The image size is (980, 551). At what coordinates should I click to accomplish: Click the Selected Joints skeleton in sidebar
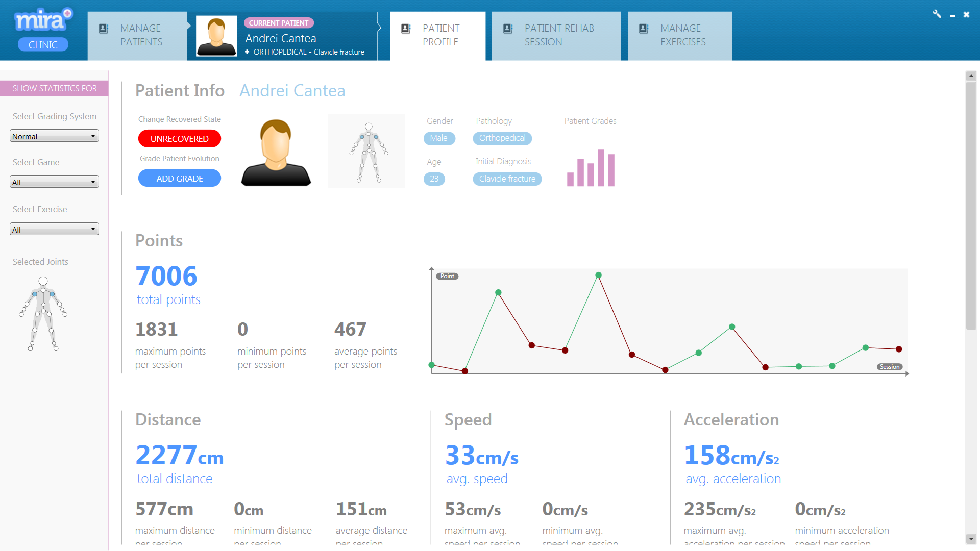click(43, 314)
